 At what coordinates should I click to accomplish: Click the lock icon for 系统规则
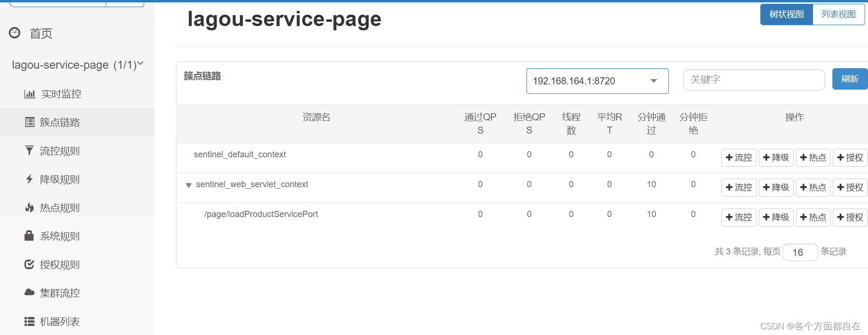click(x=29, y=235)
